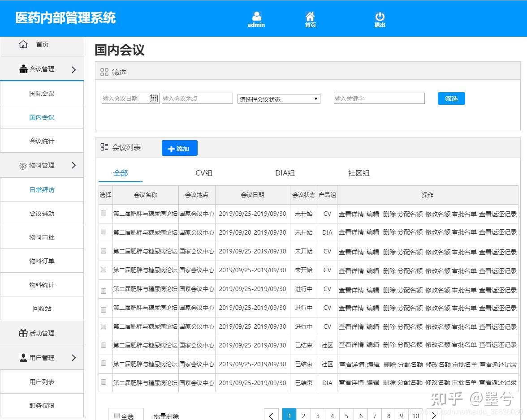Check the box for first 进行中 row
Viewport: 527px width, 420px height.
(x=104, y=291)
